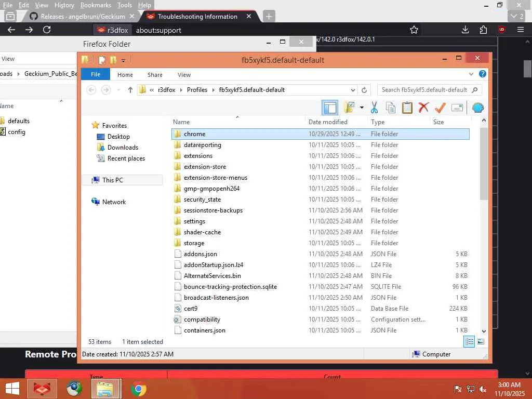Select Desktop in Favorites
Screen dimensions: 532x399
(118, 137)
